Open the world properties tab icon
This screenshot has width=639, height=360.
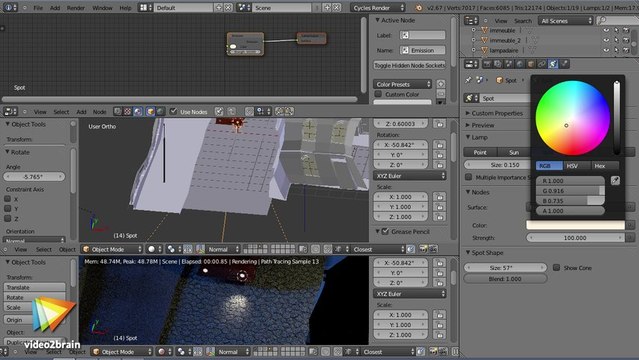(520, 64)
